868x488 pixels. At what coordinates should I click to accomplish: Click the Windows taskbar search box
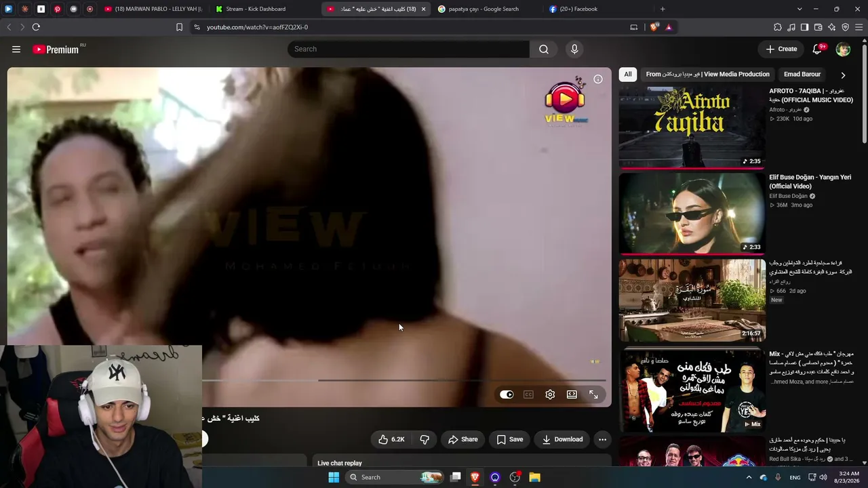point(396,477)
